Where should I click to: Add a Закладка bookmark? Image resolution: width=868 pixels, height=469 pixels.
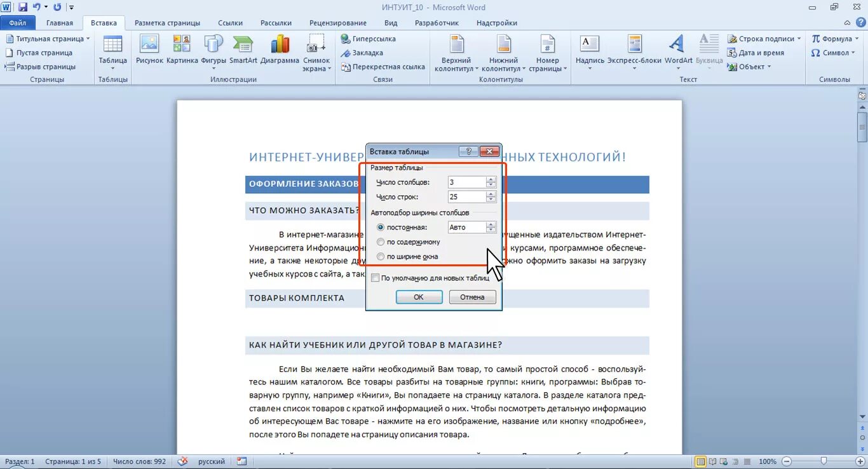(362, 53)
